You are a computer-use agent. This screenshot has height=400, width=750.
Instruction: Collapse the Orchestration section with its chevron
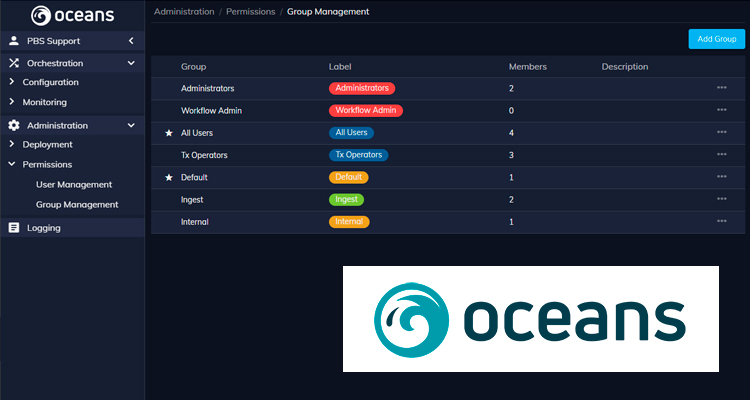[x=131, y=63]
